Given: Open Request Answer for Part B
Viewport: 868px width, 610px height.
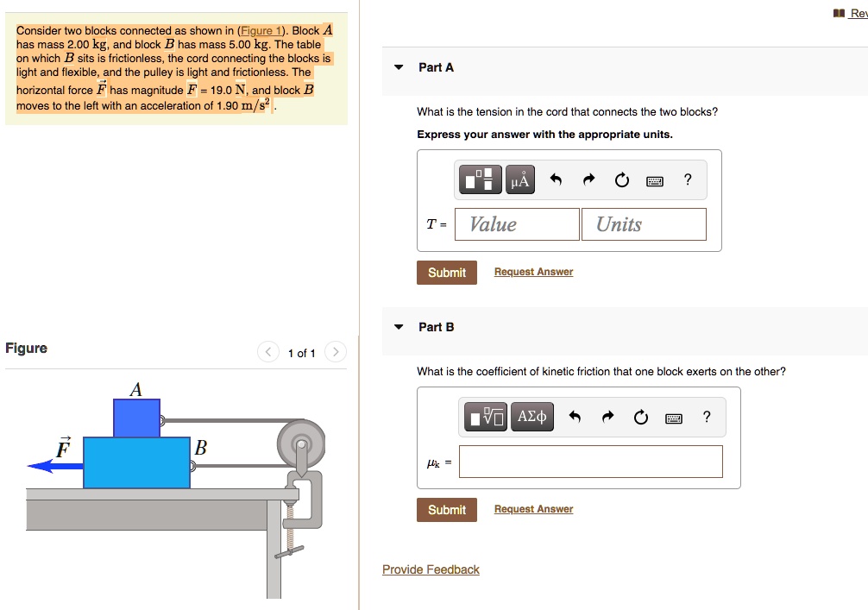Looking at the screenshot, I should (533, 508).
